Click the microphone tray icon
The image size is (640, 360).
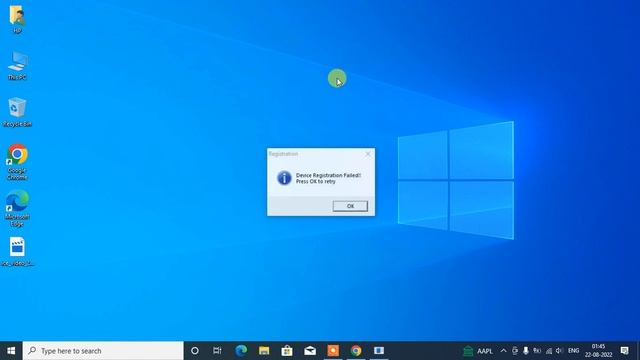[526, 351]
